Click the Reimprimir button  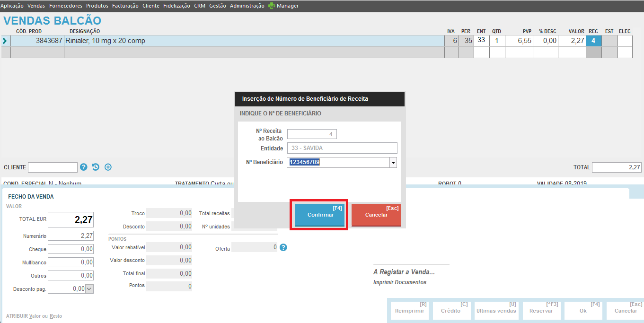point(410,311)
